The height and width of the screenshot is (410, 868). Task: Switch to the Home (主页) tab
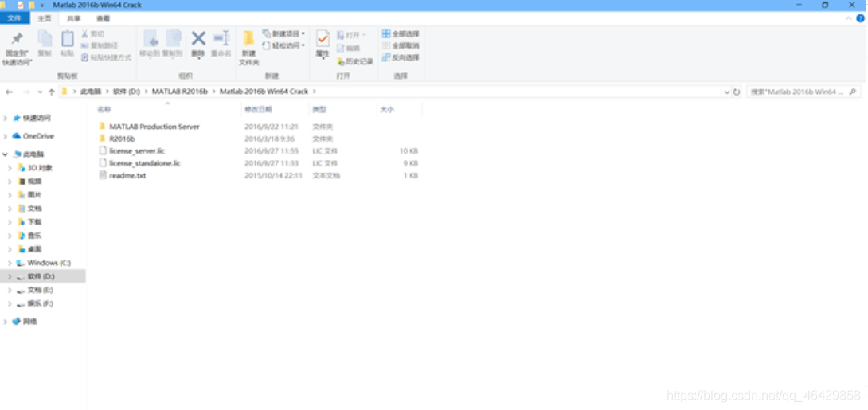coord(45,18)
